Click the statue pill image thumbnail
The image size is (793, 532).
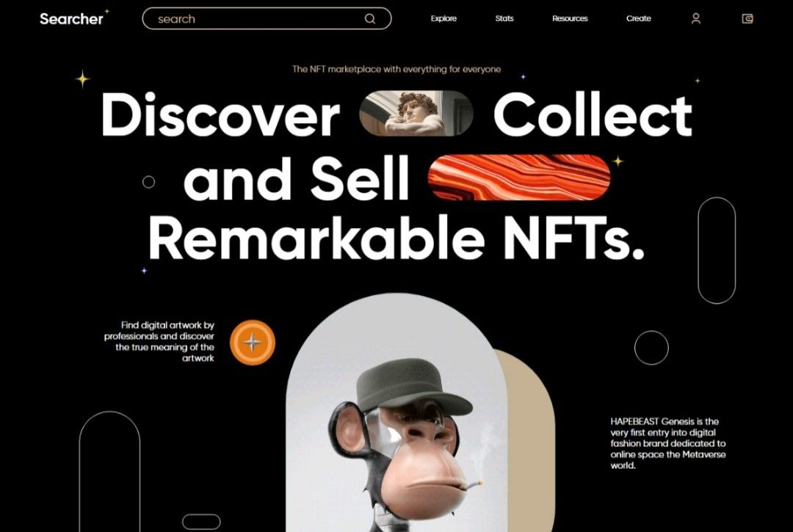[x=416, y=114]
